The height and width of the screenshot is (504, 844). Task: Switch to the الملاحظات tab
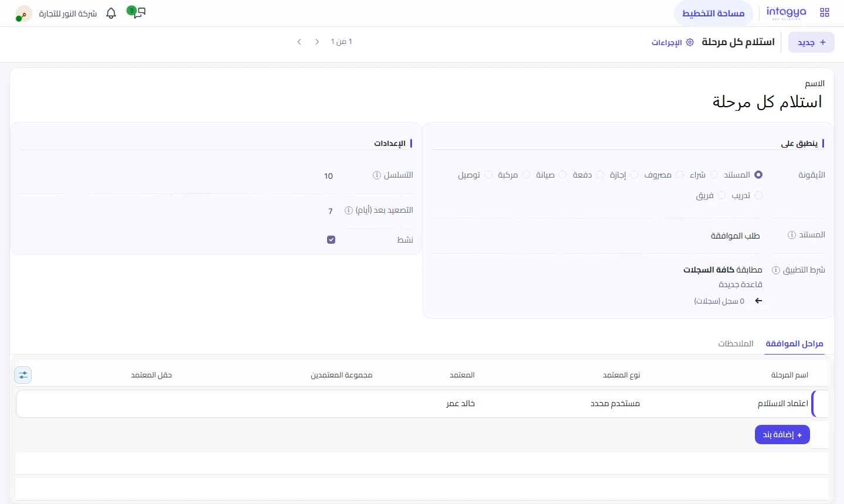pos(736,343)
